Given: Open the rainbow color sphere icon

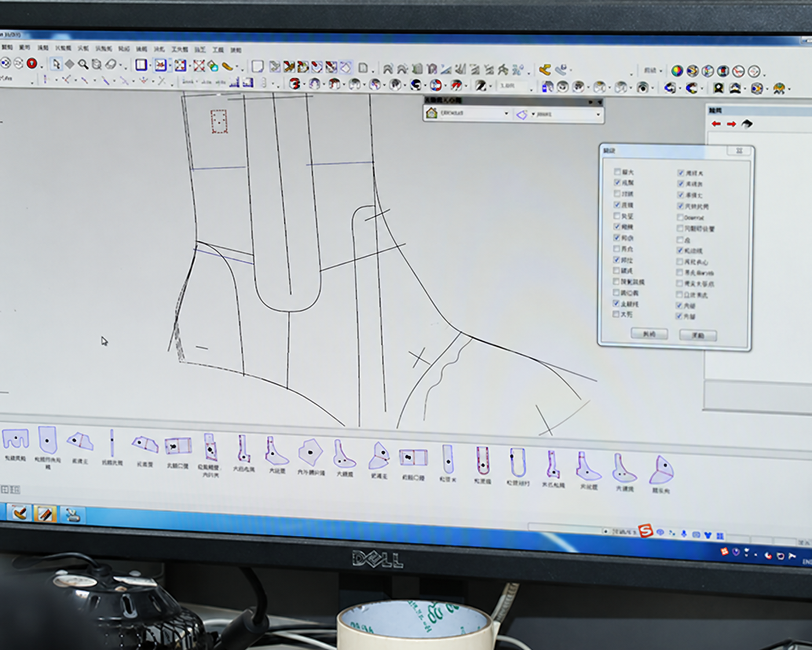Looking at the screenshot, I should click(676, 71).
